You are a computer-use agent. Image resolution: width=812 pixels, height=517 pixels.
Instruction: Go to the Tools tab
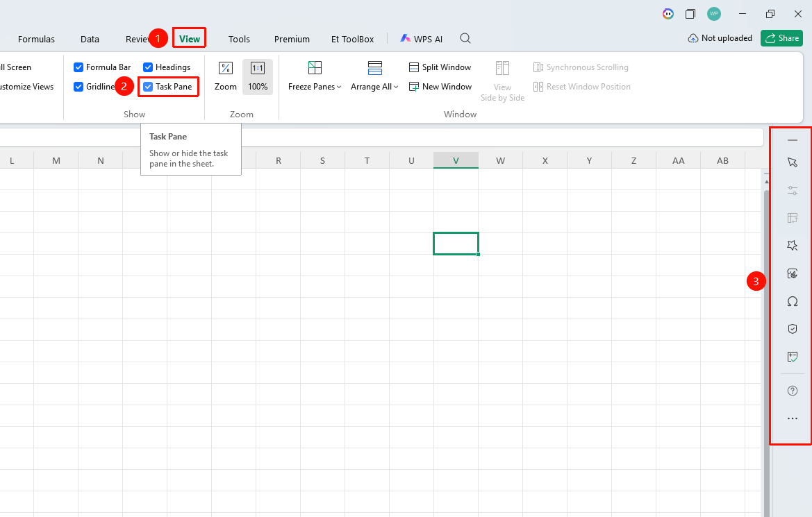coord(239,39)
